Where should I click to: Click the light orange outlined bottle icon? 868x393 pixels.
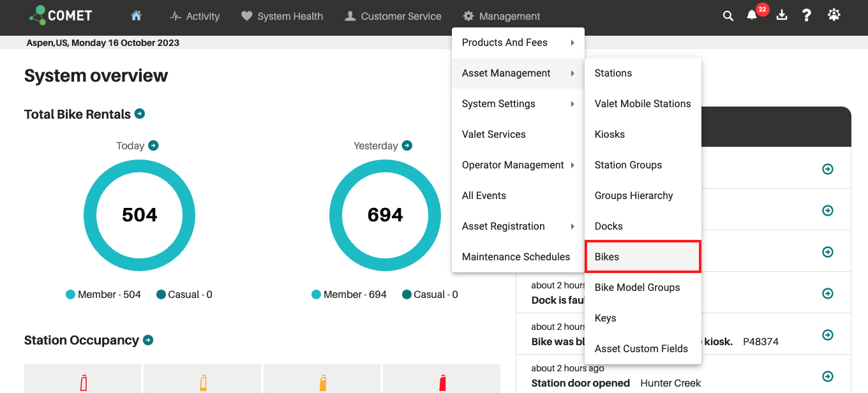coord(203,383)
